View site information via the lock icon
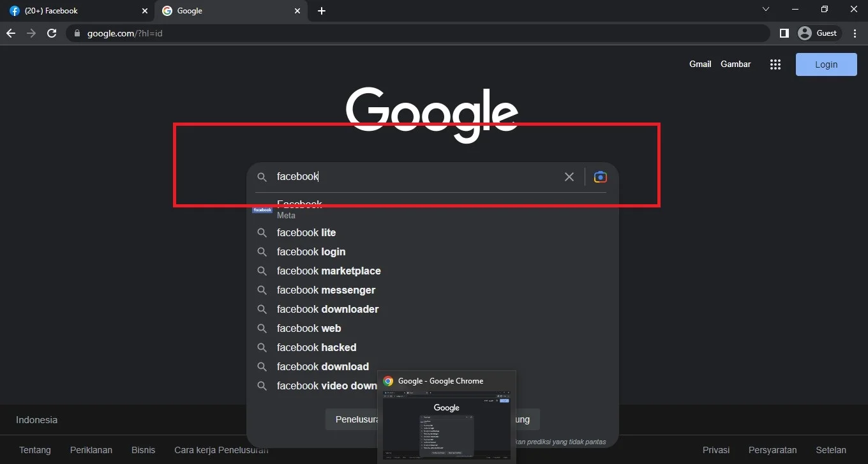The image size is (868, 464). pos(77,33)
